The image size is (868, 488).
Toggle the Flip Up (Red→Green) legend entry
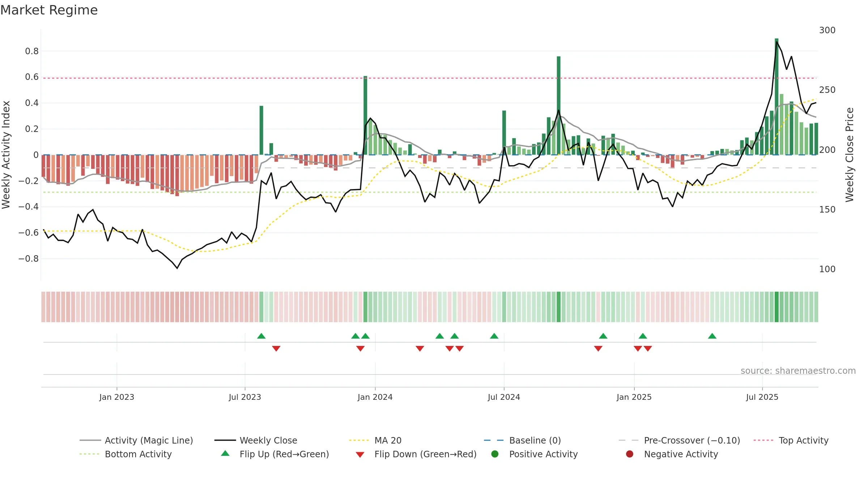275,454
